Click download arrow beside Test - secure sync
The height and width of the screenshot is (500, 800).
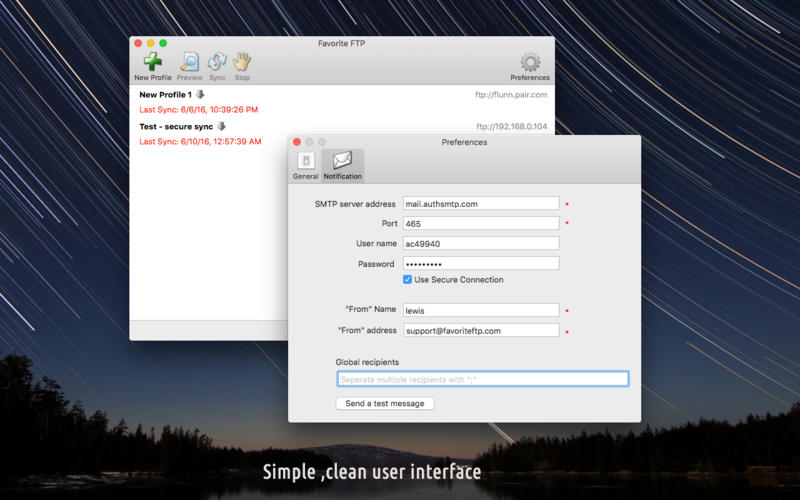click(x=221, y=127)
